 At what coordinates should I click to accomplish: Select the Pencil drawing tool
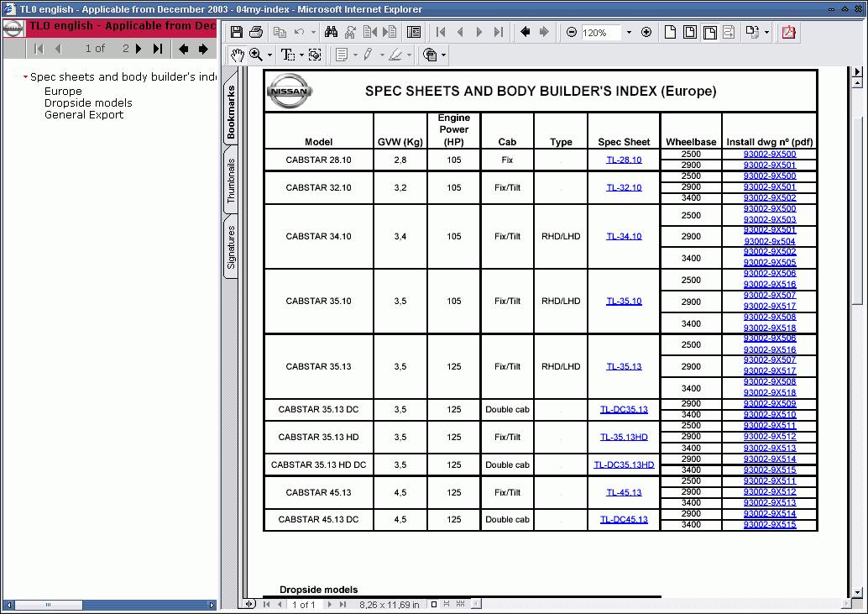(x=369, y=55)
